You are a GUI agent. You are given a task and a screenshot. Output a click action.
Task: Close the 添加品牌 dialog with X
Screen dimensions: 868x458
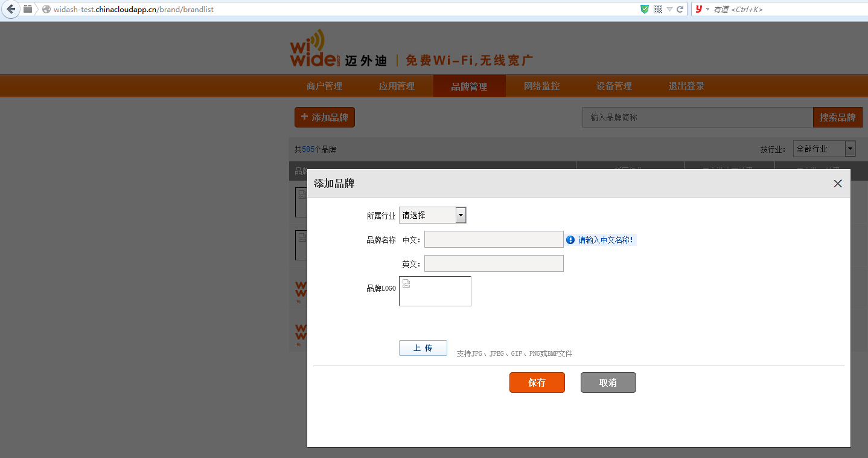click(837, 184)
